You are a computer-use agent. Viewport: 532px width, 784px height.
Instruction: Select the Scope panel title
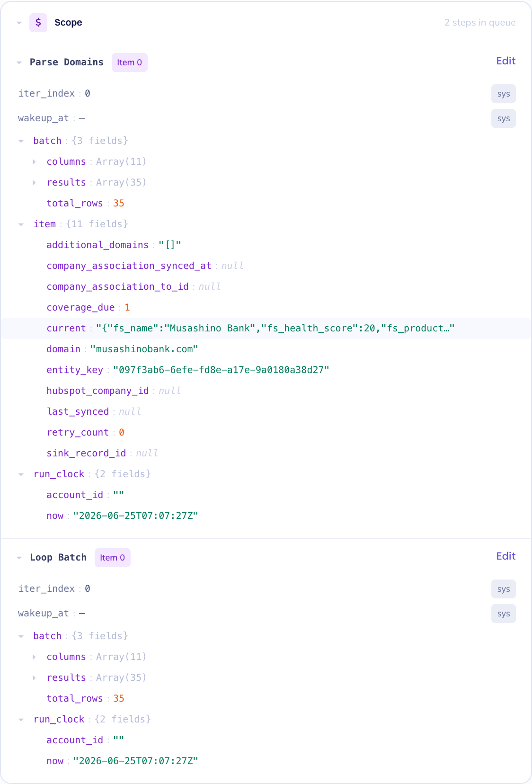point(68,23)
